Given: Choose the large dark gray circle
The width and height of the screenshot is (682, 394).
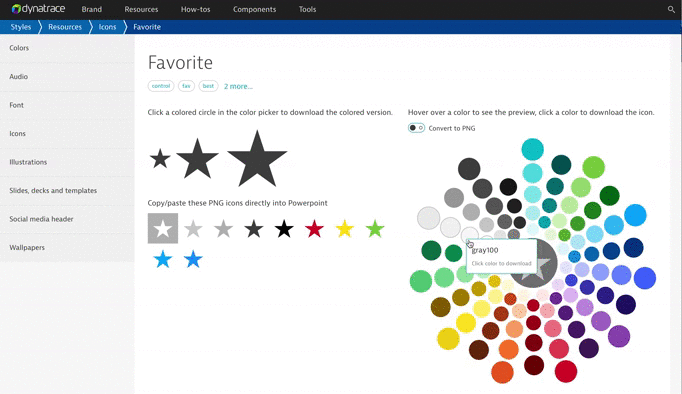Looking at the screenshot, I should point(469,169).
